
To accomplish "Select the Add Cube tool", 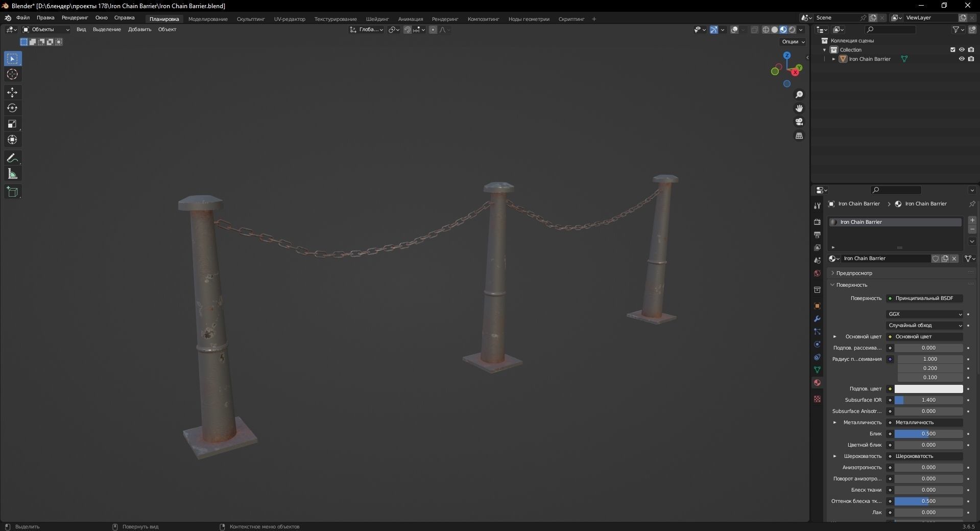I will pos(12,192).
